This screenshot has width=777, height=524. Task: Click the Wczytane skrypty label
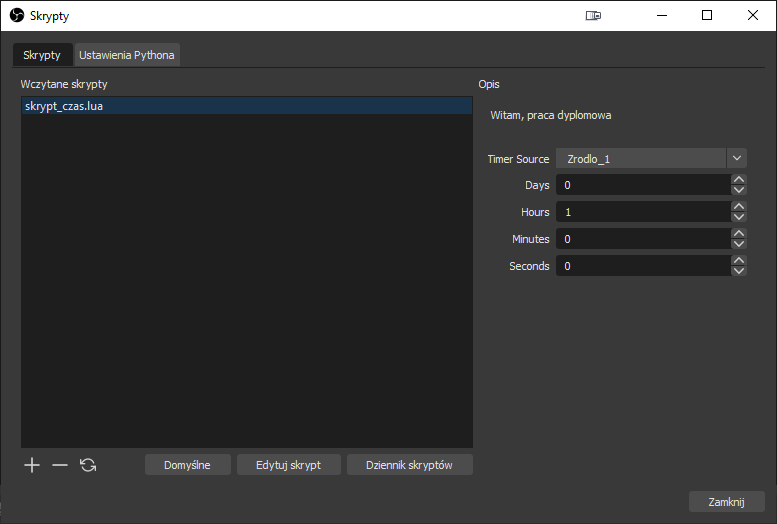point(64,84)
